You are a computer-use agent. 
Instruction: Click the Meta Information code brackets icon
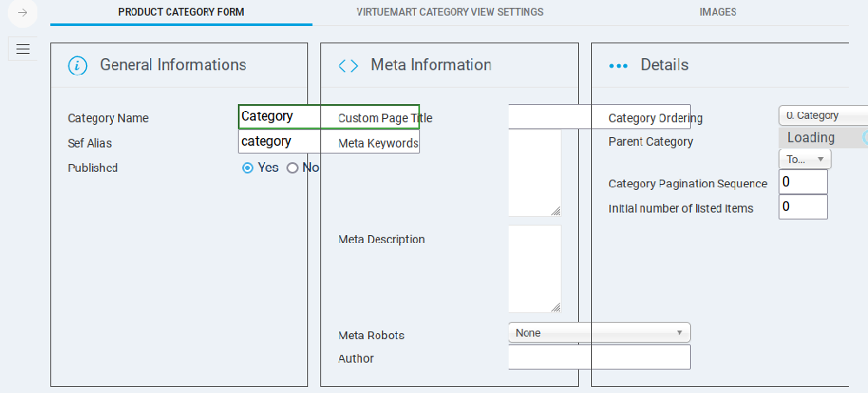pos(348,66)
